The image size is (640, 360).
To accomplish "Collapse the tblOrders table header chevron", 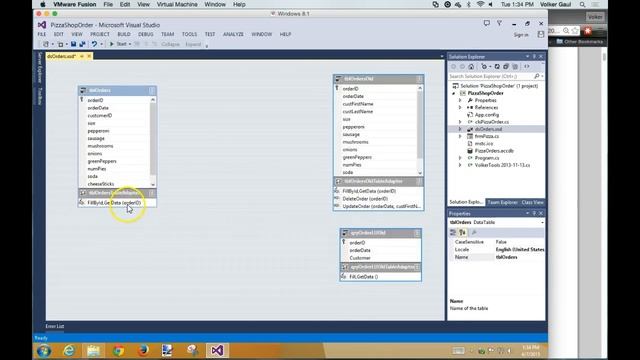I will pyautogui.click(x=151, y=90).
